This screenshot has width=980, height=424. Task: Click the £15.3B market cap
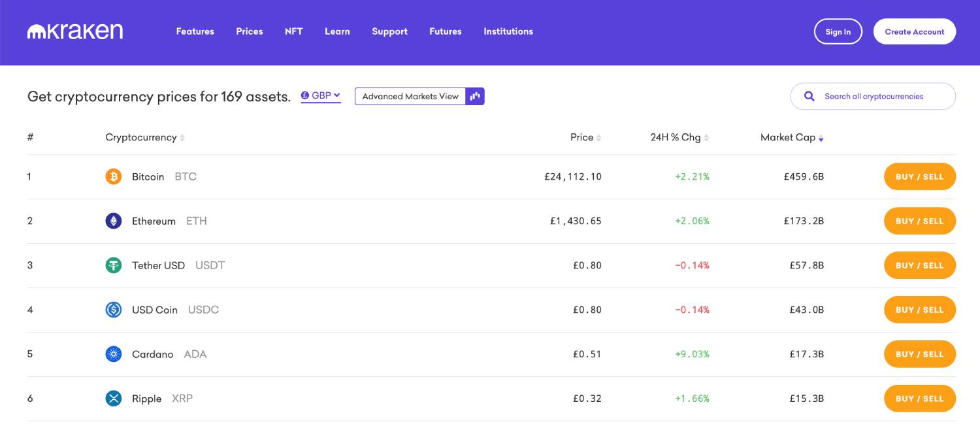[x=807, y=399]
